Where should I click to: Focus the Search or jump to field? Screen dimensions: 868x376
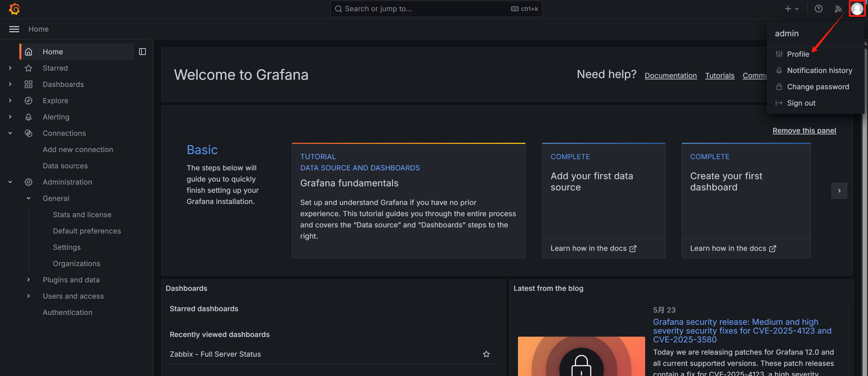coord(436,9)
